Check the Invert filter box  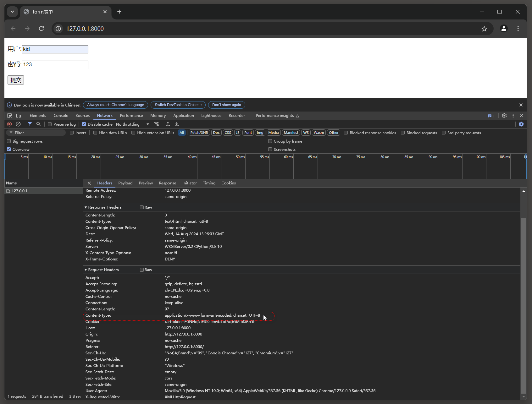point(72,133)
